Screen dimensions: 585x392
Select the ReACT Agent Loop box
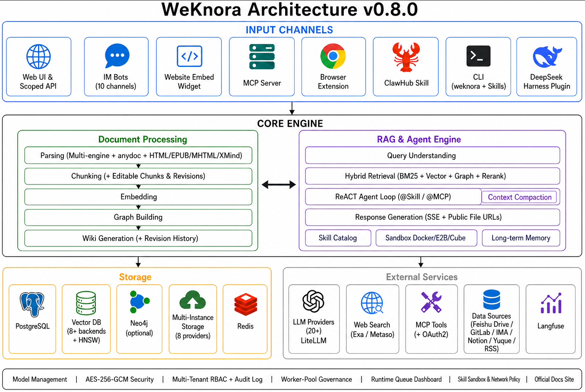(393, 197)
